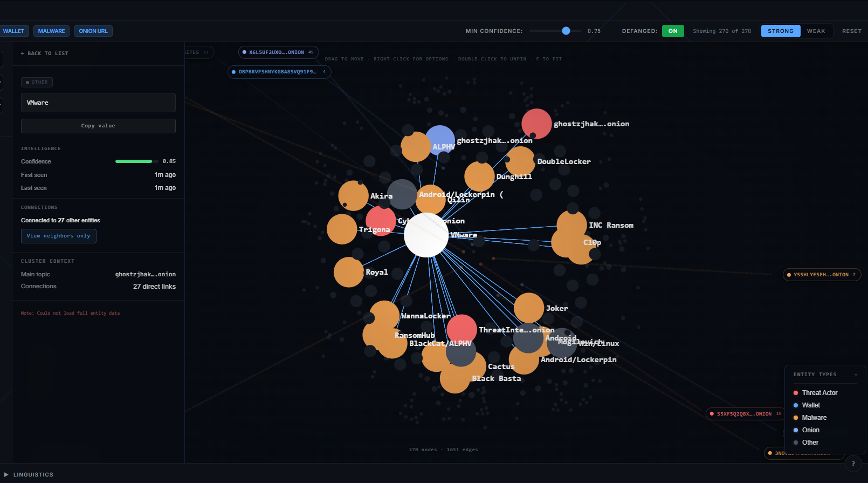Toggle the ONION URL entity filter
The height and width of the screenshot is (483, 868).
click(93, 31)
